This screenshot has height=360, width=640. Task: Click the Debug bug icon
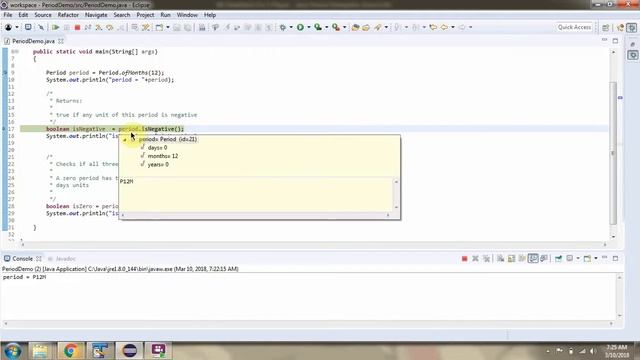[x=282, y=27]
